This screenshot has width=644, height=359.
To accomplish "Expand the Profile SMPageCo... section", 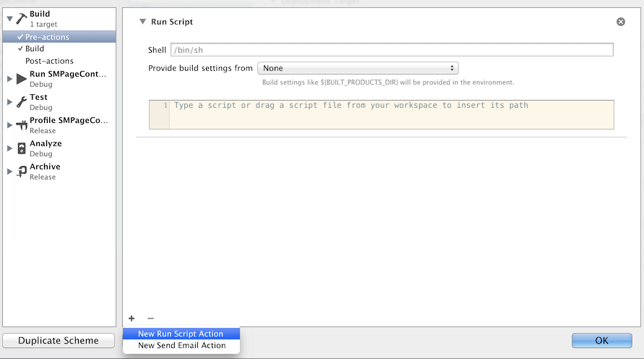I will 9,125.
